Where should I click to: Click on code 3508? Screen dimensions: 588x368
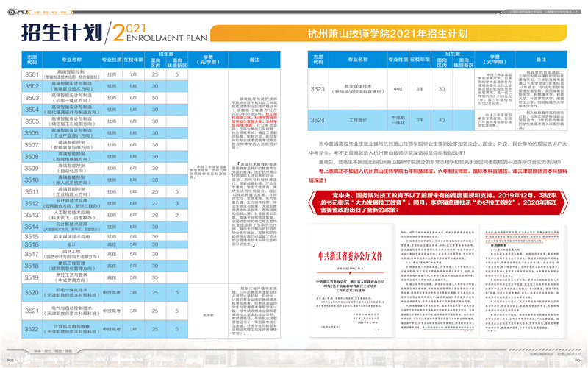[x=32, y=156]
